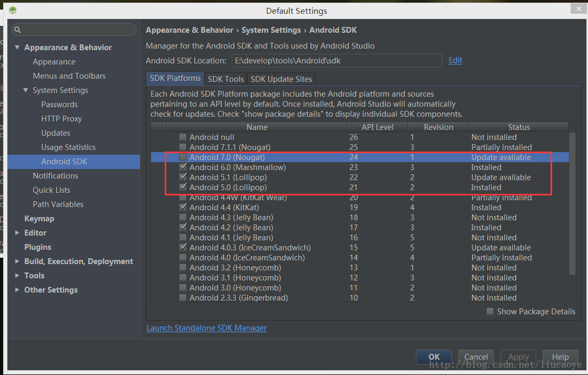The height and width of the screenshot is (375, 588).
Task: Check Android 3.1 (Honeycomb) checkbox
Action: pyautogui.click(x=183, y=277)
